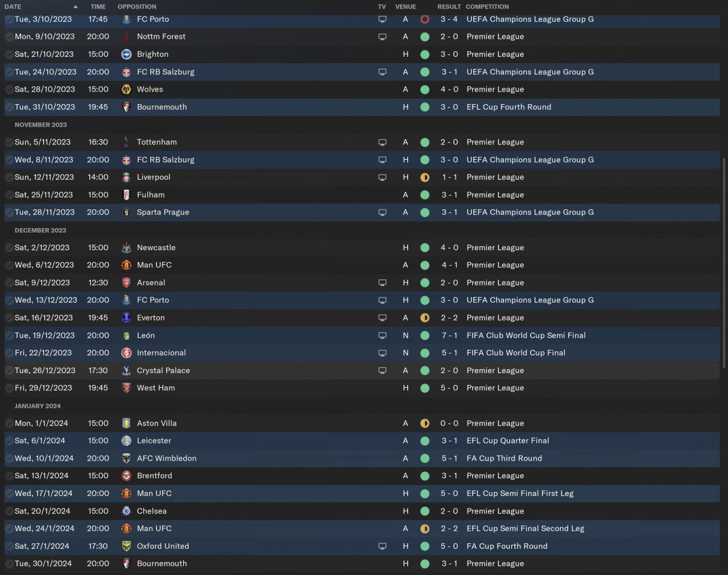
Task: Click the sort arrow in the Date column
Action: click(x=76, y=7)
